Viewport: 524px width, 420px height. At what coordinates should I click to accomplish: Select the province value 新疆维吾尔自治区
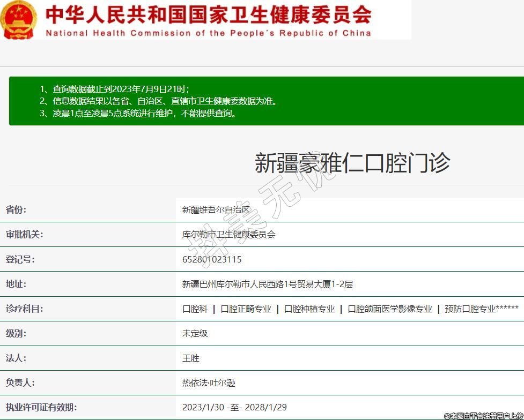pyautogui.click(x=216, y=209)
